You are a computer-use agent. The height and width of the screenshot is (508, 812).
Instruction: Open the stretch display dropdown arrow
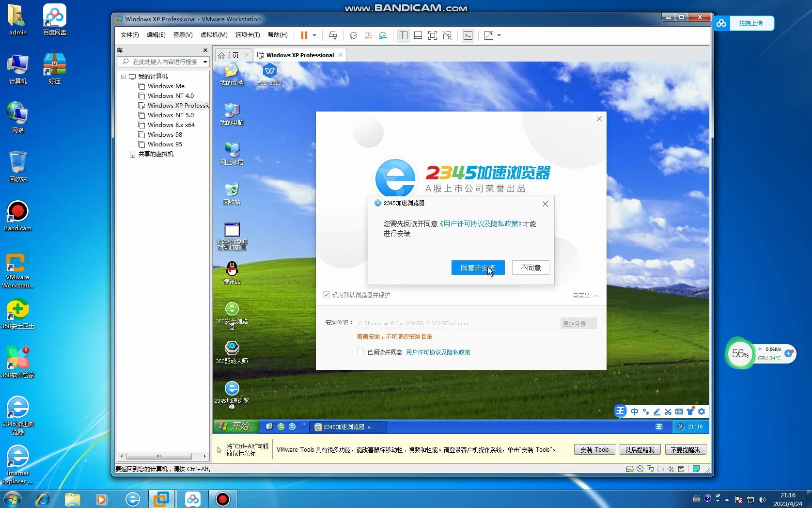[499, 35]
